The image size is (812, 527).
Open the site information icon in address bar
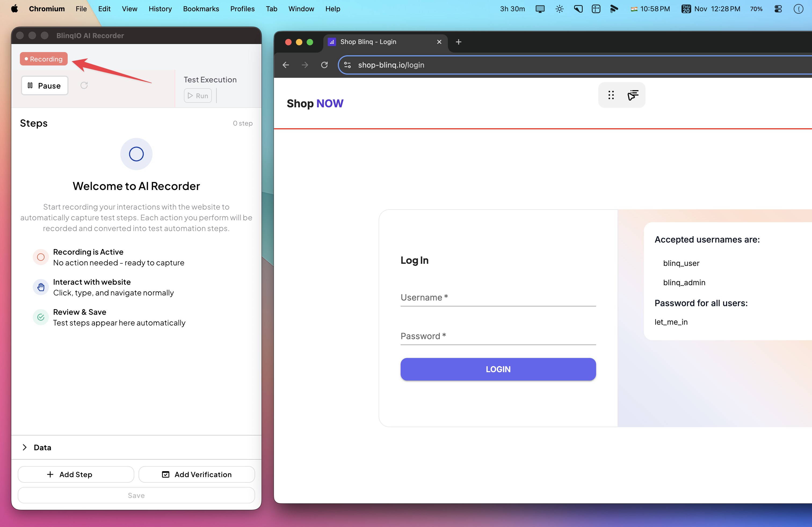pos(347,65)
